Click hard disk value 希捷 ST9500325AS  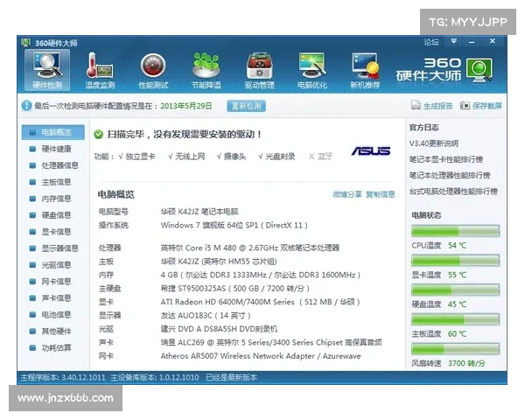234,289
